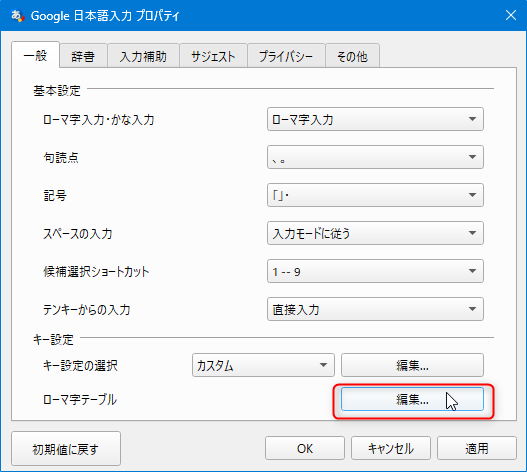This screenshot has height=472, width=527.
Task: Click the 基本設定 section heading
Action: click(57, 90)
